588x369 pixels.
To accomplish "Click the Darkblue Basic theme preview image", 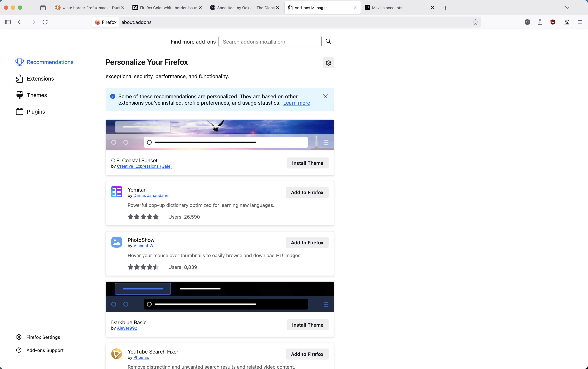I will click(220, 297).
